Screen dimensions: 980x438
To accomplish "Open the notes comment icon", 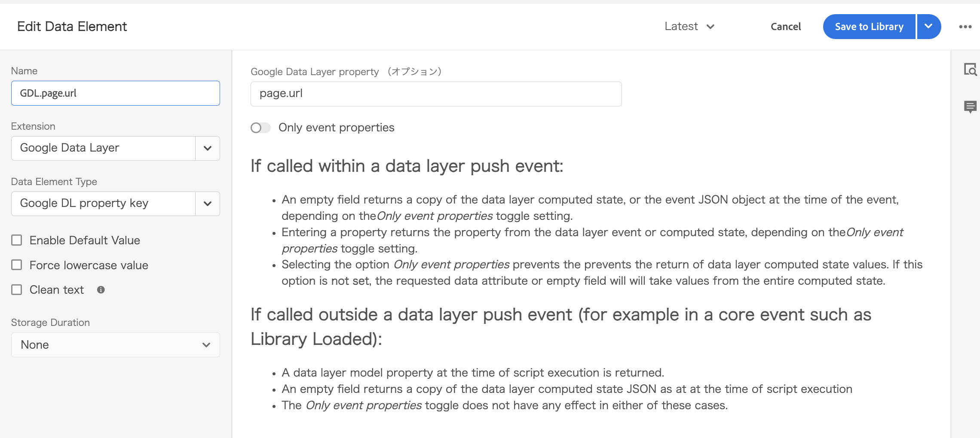I will coord(970,106).
